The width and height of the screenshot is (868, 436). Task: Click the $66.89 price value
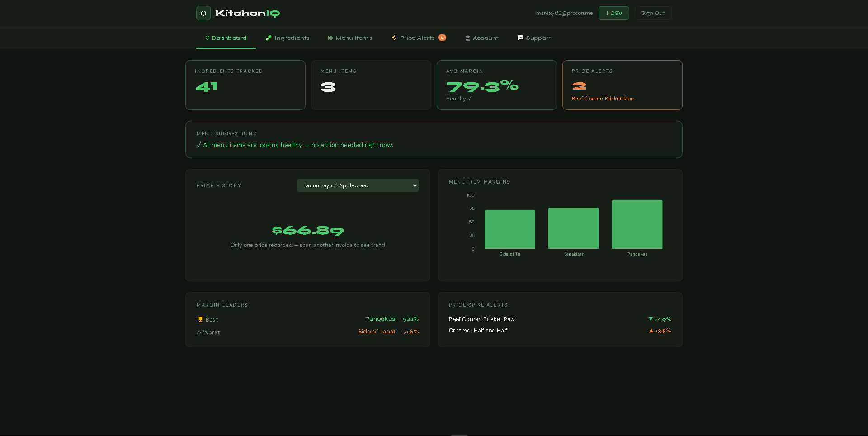[308, 231]
